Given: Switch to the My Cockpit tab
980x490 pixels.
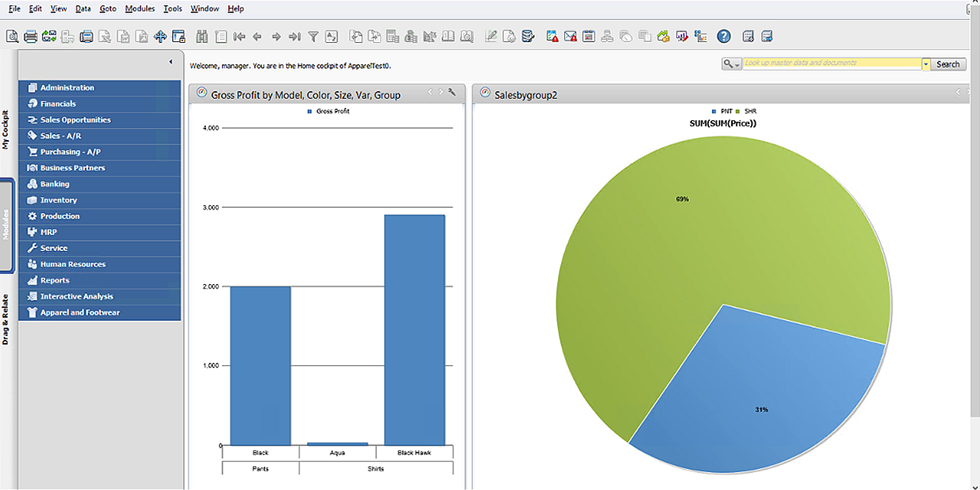Looking at the screenshot, I should pyautogui.click(x=6, y=129).
